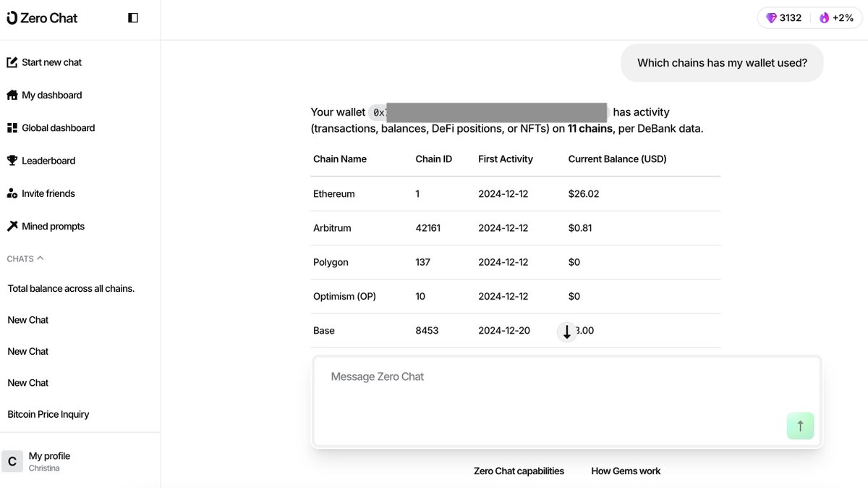Collapse the CHATS section chevron
This screenshot has height=488, width=868.
40,258
